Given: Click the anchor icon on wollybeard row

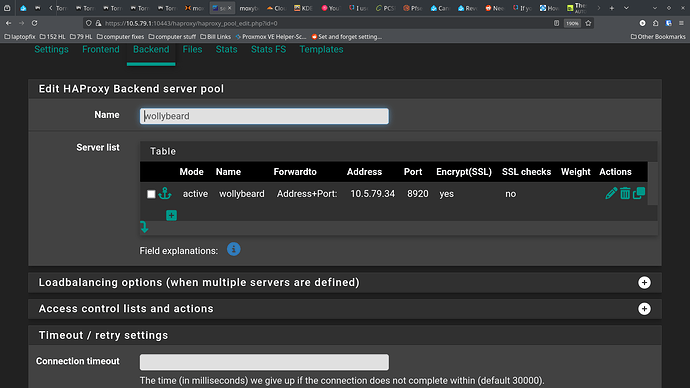Looking at the screenshot, I should (165, 193).
